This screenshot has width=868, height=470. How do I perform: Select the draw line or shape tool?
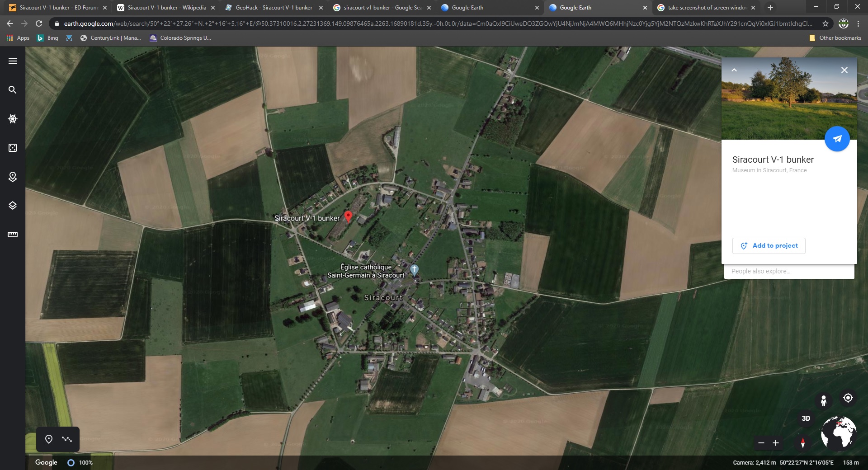(x=67, y=439)
